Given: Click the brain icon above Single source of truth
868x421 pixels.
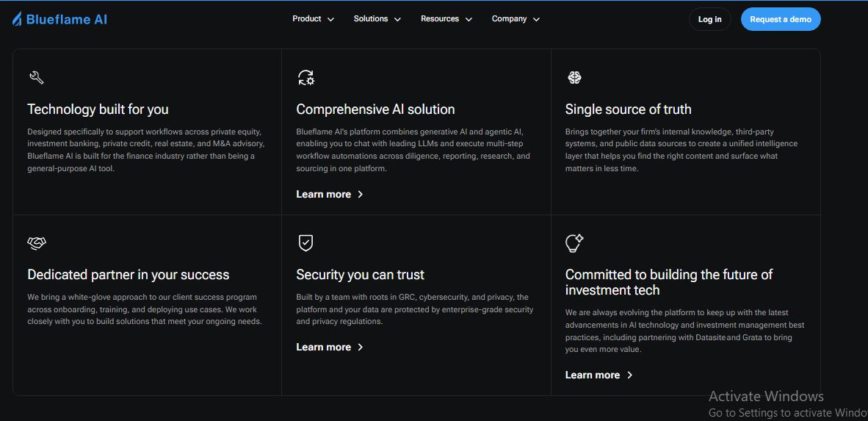Looking at the screenshot, I should (574, 77).
